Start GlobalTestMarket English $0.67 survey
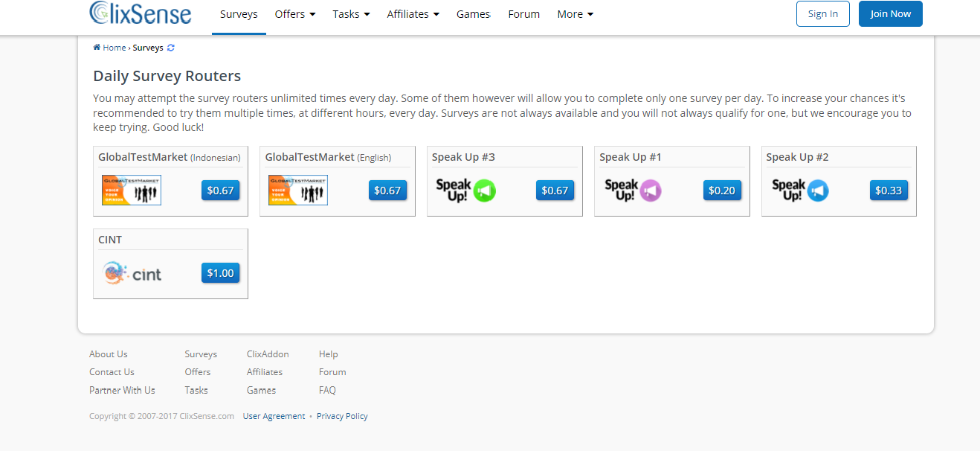The image size is (980, 451). 387,191
